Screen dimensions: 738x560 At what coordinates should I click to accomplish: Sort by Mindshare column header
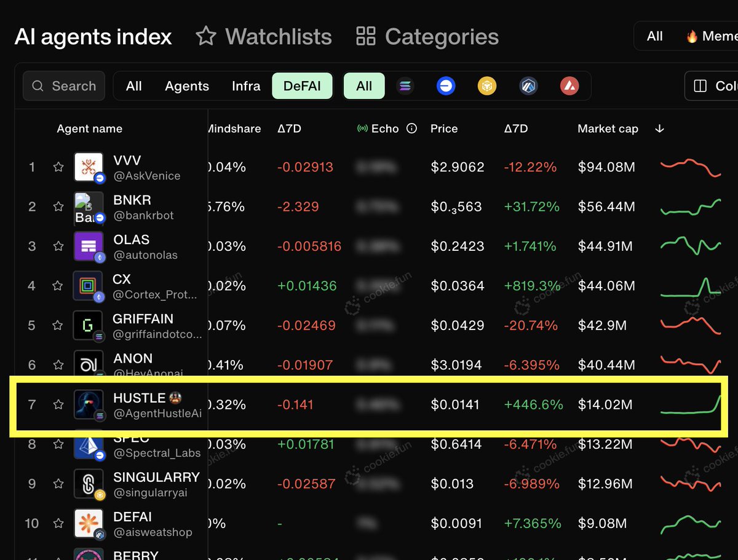tap(234, 128)
